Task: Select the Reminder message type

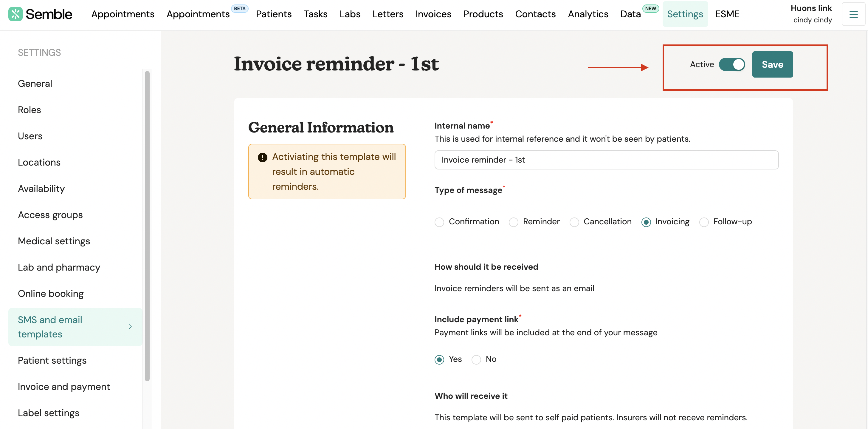Action: (513, 222)
